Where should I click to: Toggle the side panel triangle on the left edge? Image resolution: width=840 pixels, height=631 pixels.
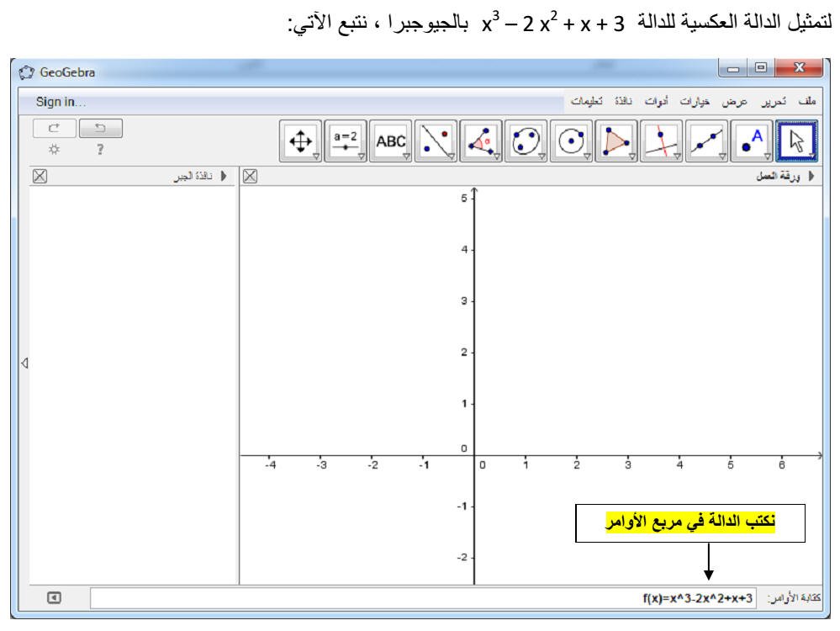[24, 363]
